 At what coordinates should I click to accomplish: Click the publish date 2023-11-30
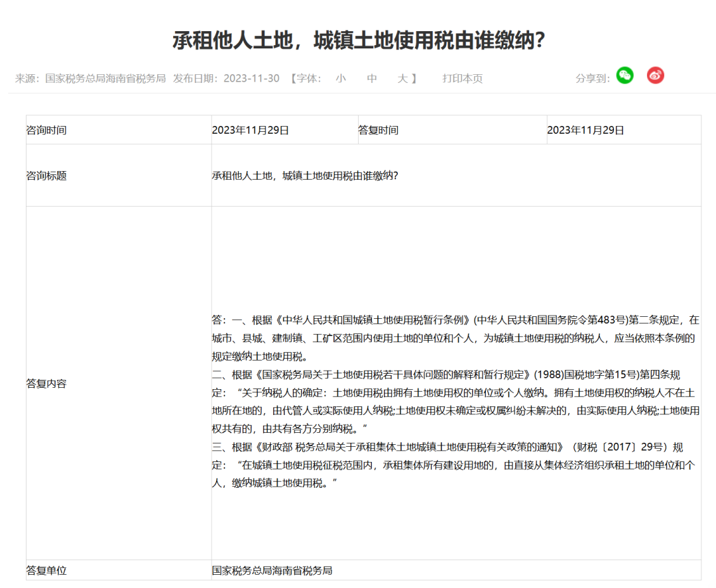251,78
